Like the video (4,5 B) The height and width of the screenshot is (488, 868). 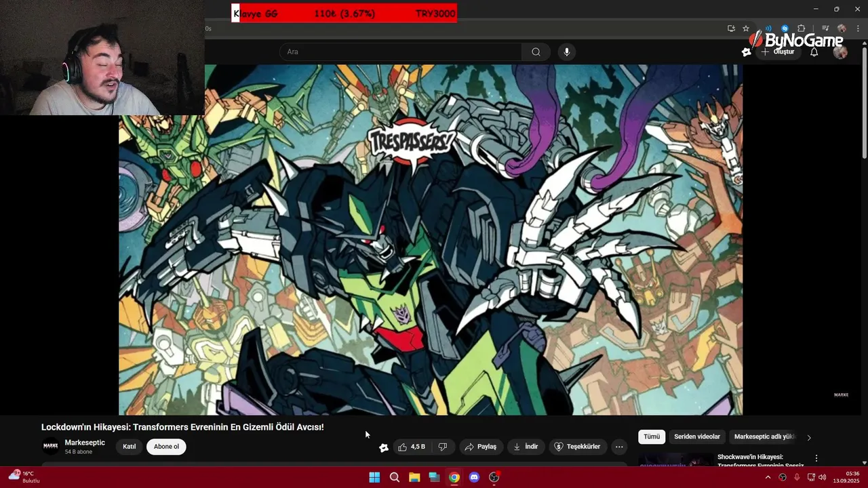tap(412, 447)
